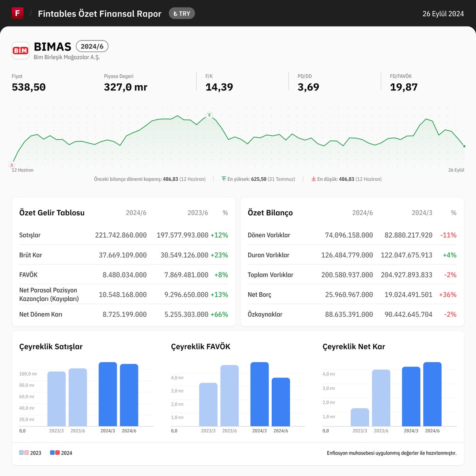Select the 2023/6 bar in Çeyreklik Net Kar

coord(381,398)
